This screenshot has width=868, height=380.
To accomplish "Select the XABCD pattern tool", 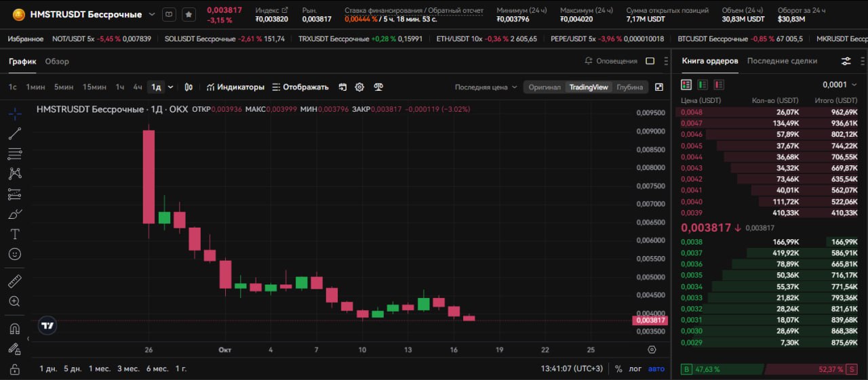I will [14, 174].
